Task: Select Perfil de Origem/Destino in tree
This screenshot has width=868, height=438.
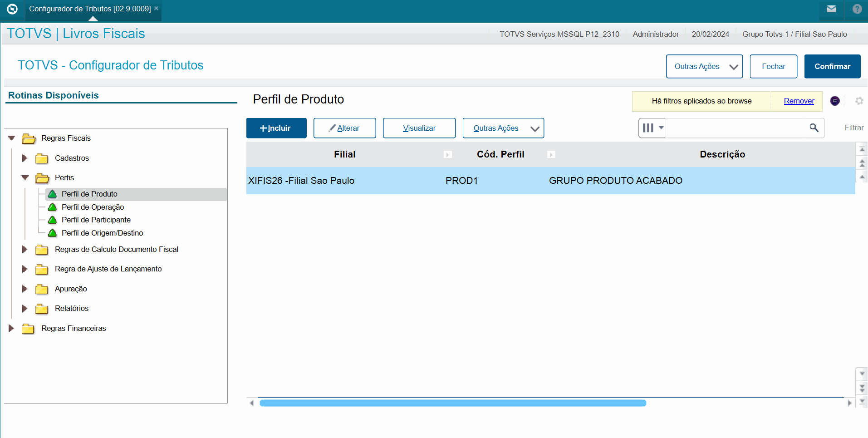Action: click(x=102, y=233)
